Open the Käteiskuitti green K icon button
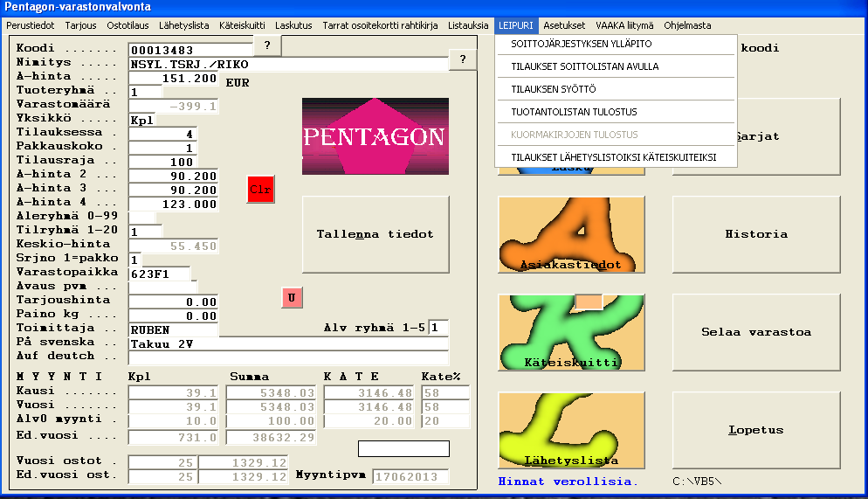This screenshot has width=868, height=499. pos(571,332)
